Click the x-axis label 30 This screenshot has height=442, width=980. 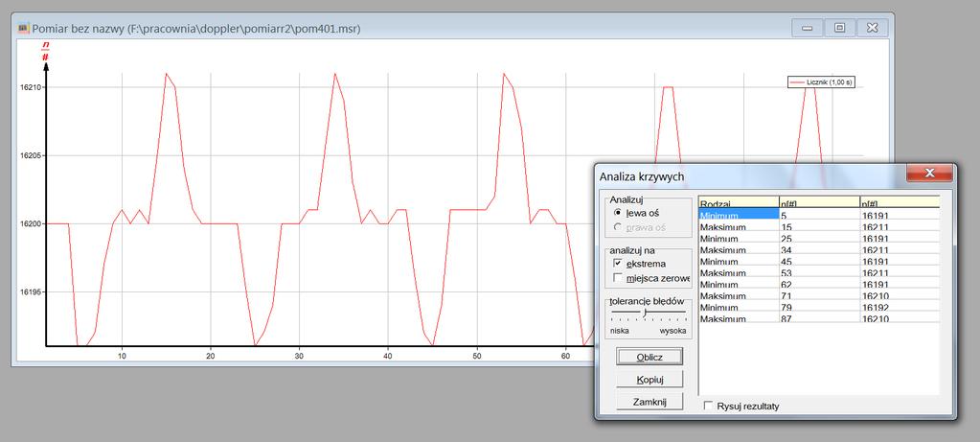click(300, 356)
